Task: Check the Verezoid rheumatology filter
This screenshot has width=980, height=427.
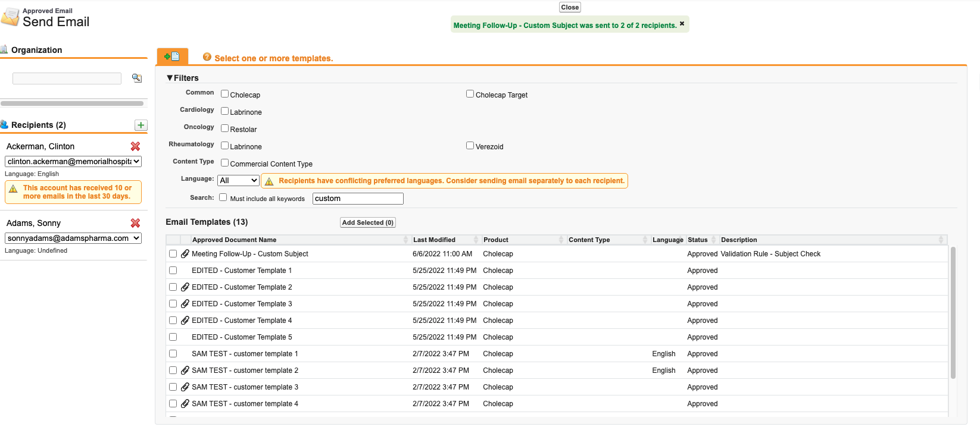Action: 470,146
